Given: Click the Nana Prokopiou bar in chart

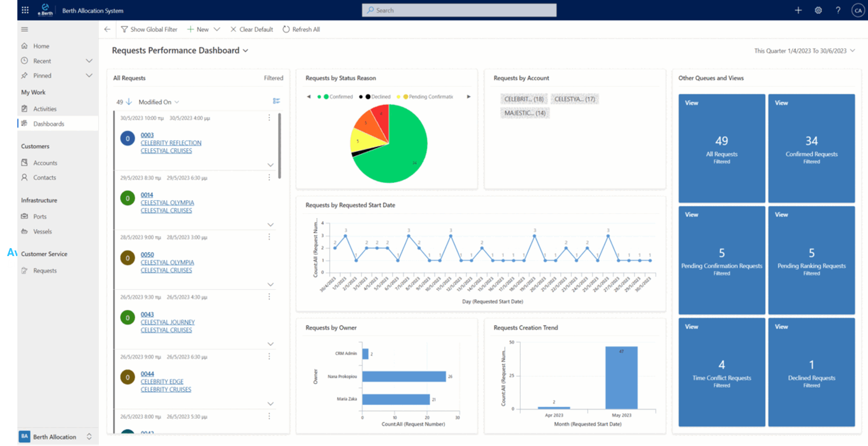Looking at the screenshot, I should [x=404, y=377].
